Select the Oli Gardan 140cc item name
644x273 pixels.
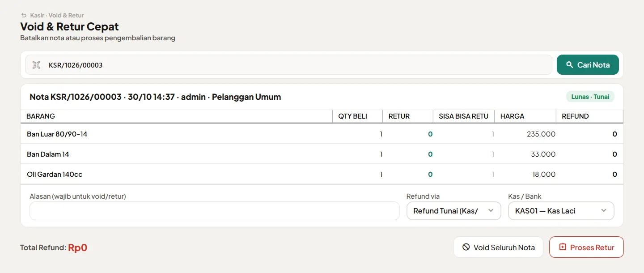pyautogui.click(x=55, y=174)
